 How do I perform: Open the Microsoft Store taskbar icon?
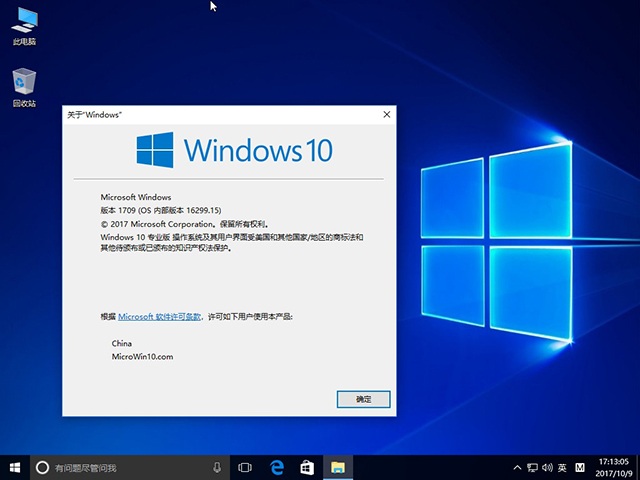click(x=307, y=467)
